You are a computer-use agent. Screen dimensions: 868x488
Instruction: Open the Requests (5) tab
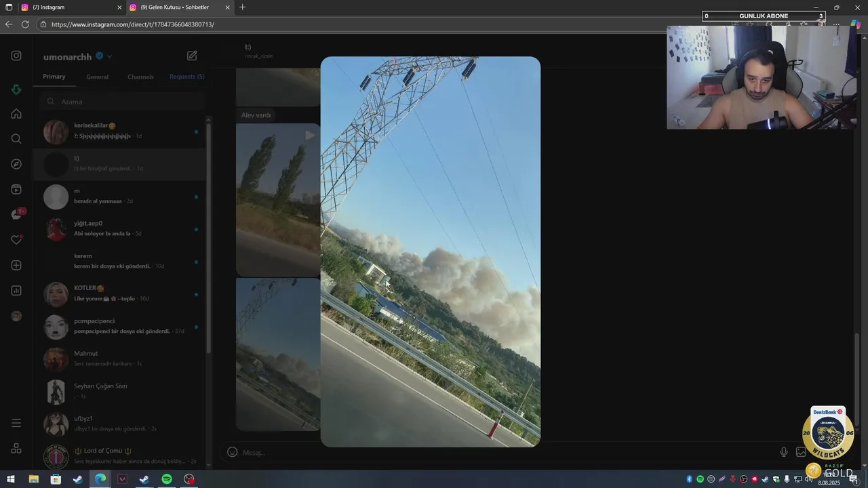click(186, 77)
